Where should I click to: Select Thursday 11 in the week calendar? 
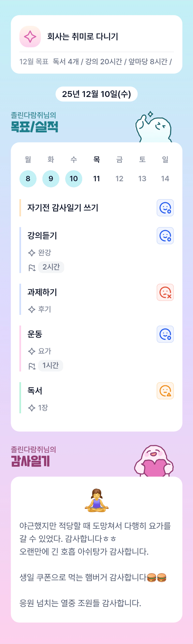[x=97, y=179]
